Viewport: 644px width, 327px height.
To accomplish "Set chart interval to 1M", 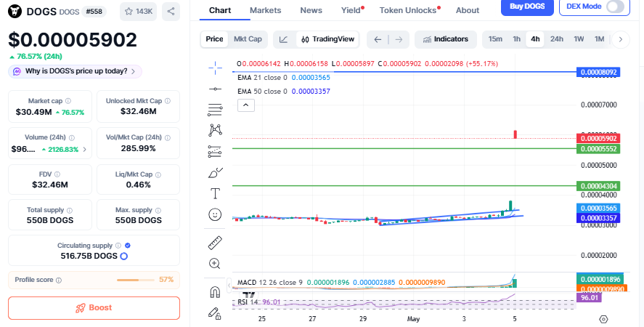I will pos(600,39).
